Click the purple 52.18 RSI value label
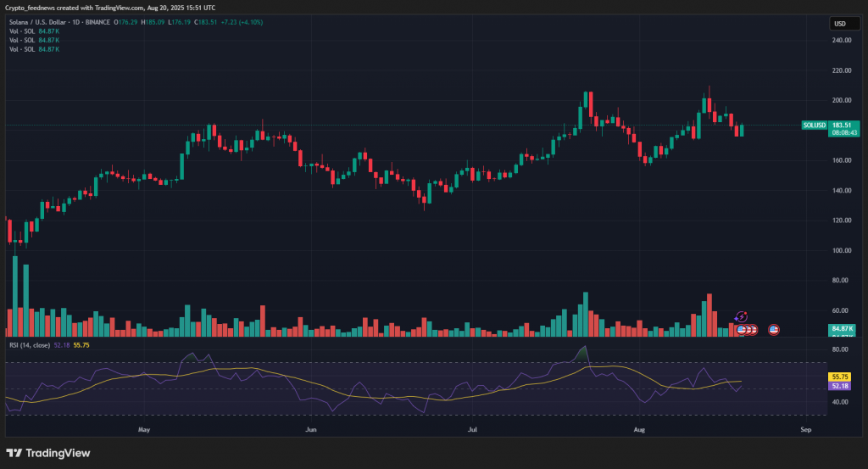This screenshot has width=868, height=469. click(x=841, y=386)
